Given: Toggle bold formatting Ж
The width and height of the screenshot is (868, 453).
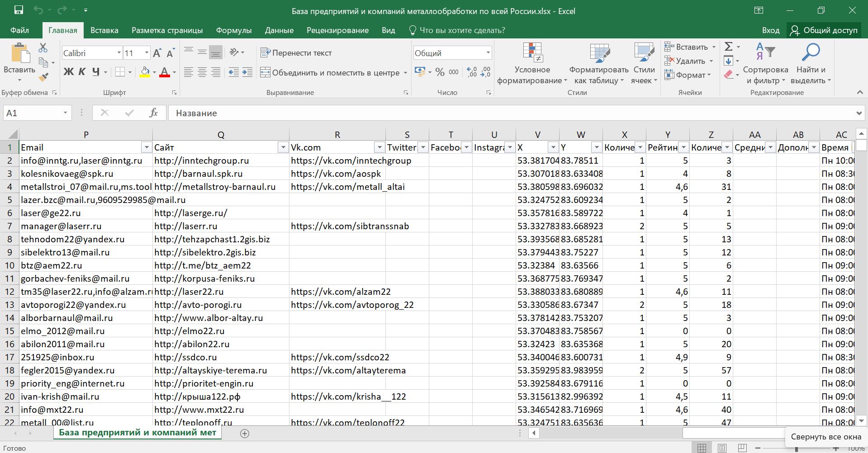Looking at the screenshot, I should point(68,72).
